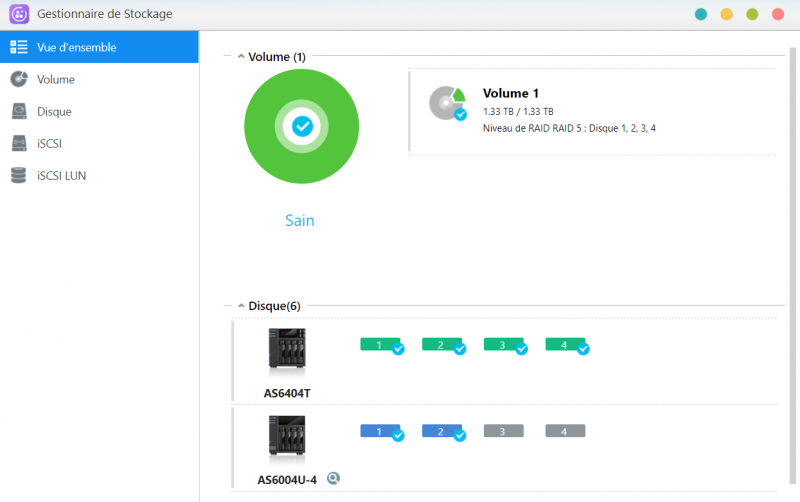Select AS6404T disk 1 indicator
This screenshot has height=502, width=800.
pyautogui.click(x=382, y=345)
